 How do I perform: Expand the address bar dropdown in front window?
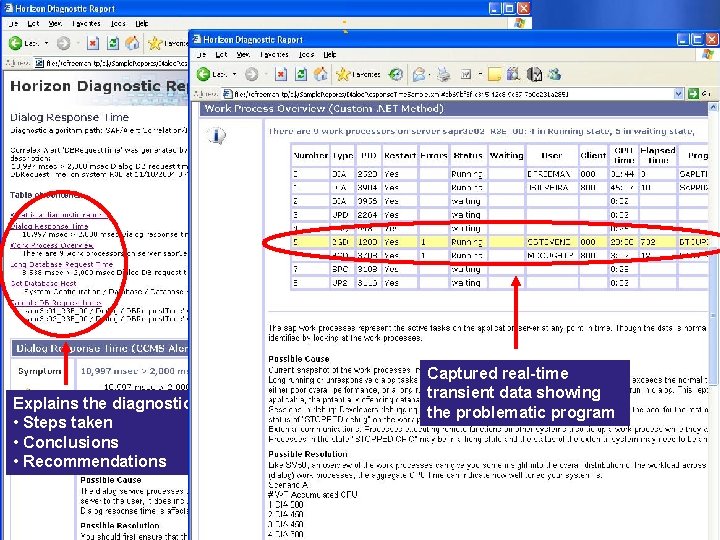[679, 94]
